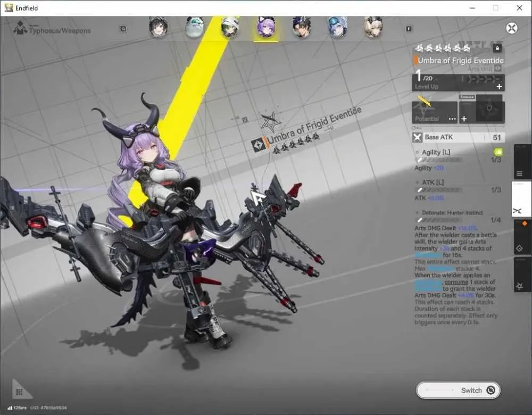Click the Typhoeus/Weapons breadcrumb icon
This screenshot has width=532, height=415.
pos(20,28)
